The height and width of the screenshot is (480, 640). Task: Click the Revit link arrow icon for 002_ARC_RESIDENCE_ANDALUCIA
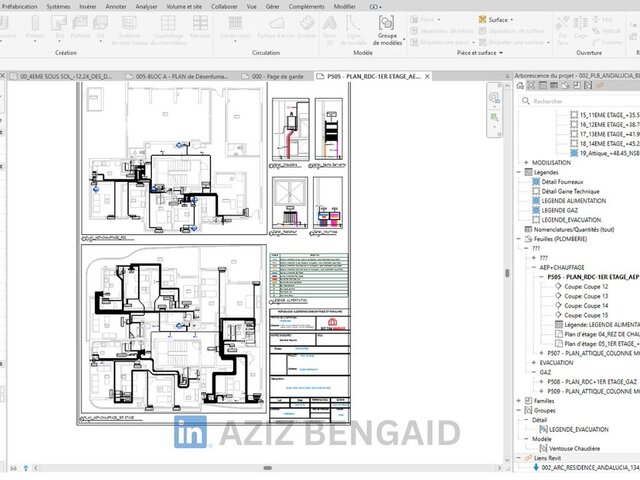tap(535, 467)
